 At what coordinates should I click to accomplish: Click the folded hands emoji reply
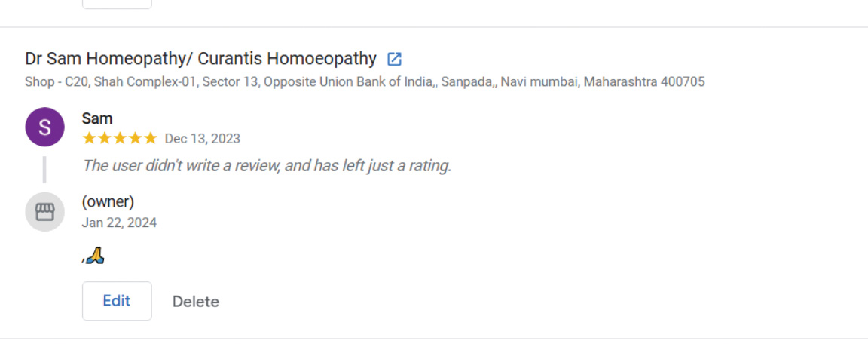click(x=93, y=257)
